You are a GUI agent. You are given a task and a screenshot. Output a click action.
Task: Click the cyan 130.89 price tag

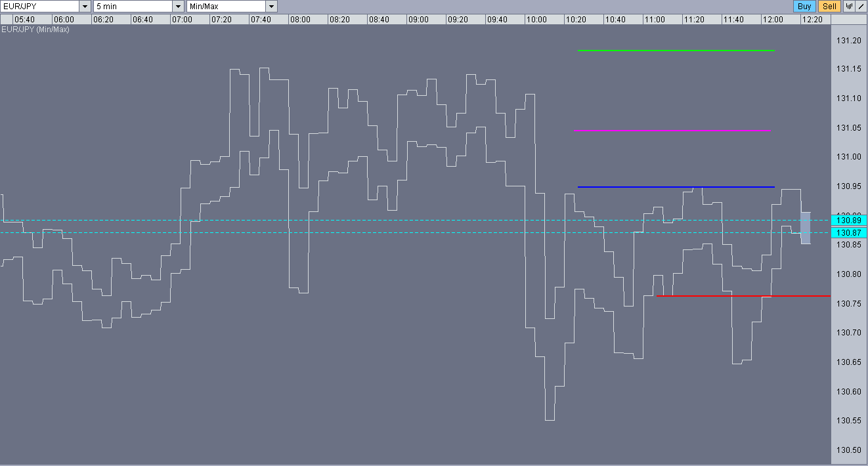point(848,220)
